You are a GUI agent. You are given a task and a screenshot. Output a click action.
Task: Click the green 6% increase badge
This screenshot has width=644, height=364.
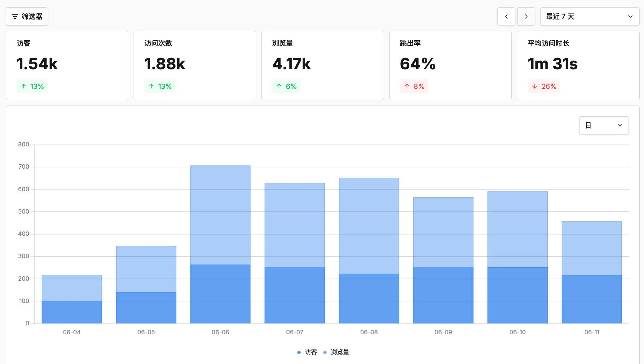tap(286, 86)
